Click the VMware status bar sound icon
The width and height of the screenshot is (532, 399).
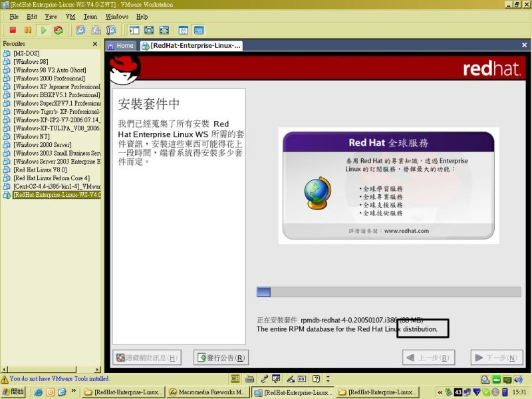[x=518, y=379]
